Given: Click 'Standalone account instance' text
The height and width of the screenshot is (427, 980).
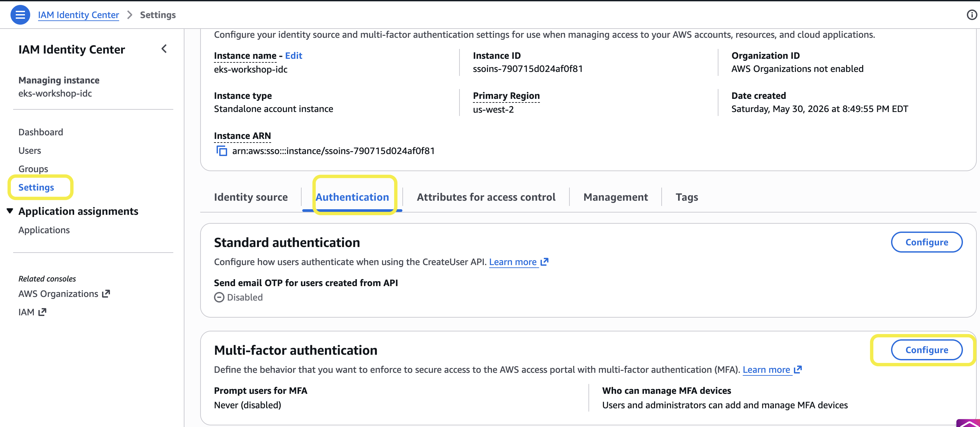Looking at the screenshot, I should (273, 109).
